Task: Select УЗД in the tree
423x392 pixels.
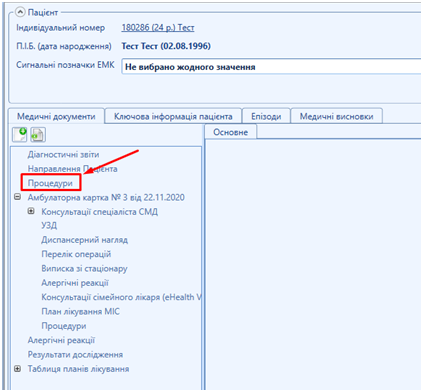Action: coord(49,226)
